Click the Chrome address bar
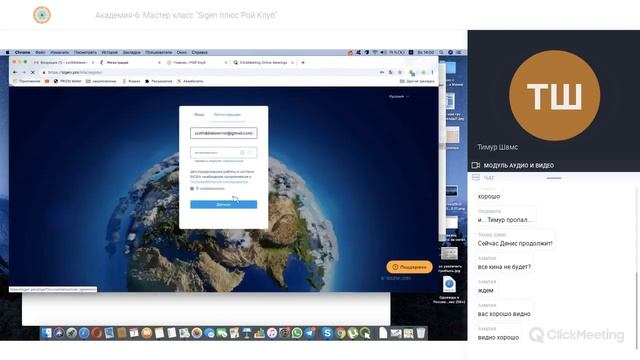This screenshot has height=360, width=640. click(x=208, y=72)
